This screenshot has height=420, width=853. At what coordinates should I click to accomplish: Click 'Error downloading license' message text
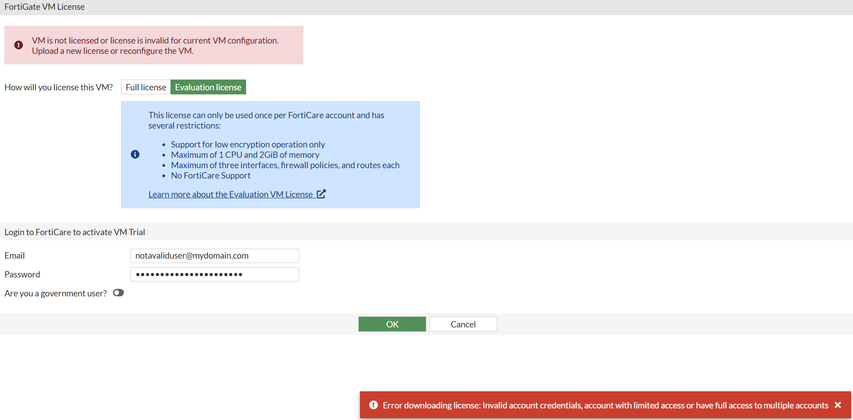coord(605,405)
